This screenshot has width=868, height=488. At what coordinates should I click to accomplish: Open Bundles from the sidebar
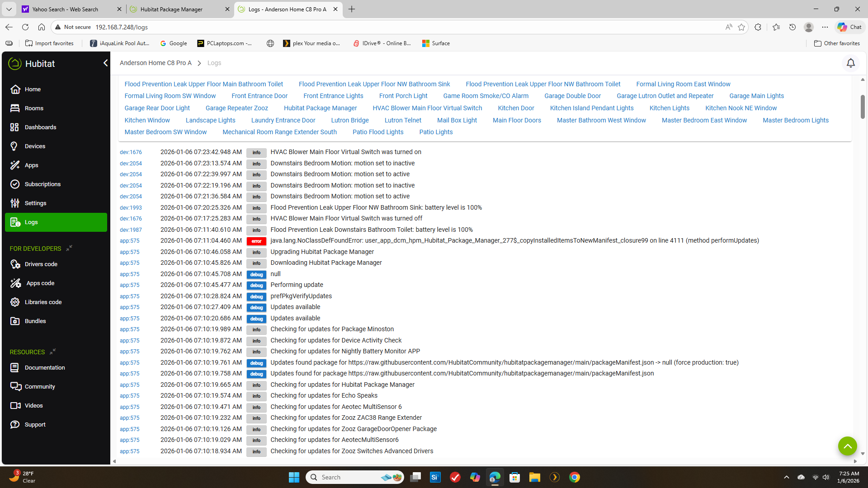(35, 321)
